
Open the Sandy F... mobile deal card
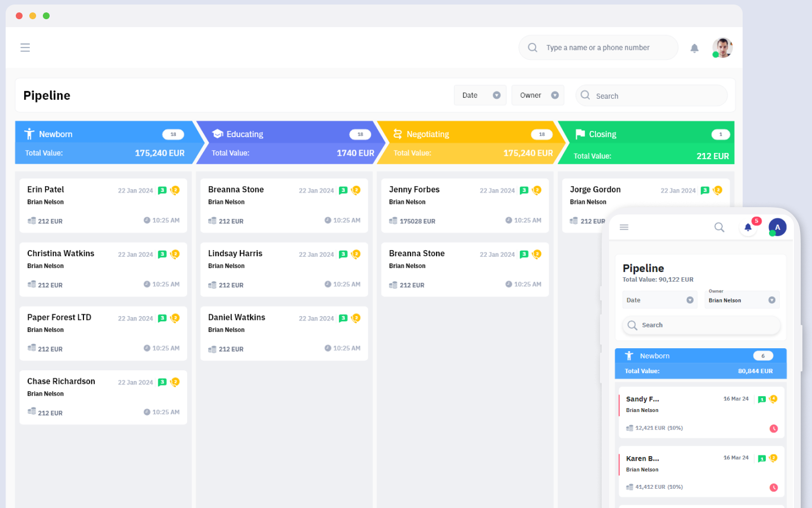pyautogui.click(x=701, y=413)
